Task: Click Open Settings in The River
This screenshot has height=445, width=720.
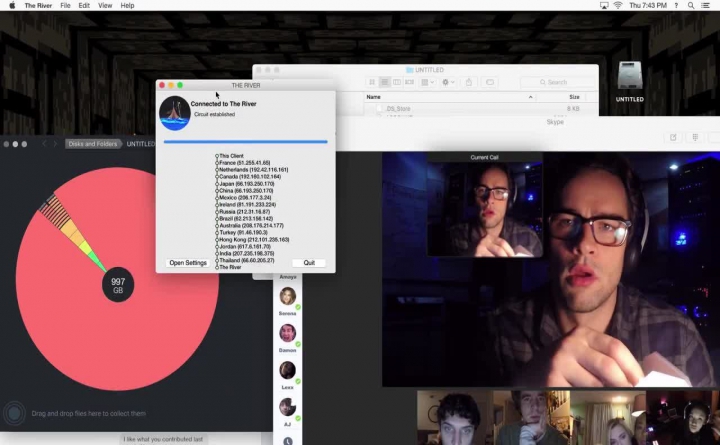Action: click(x=188, y=263)
